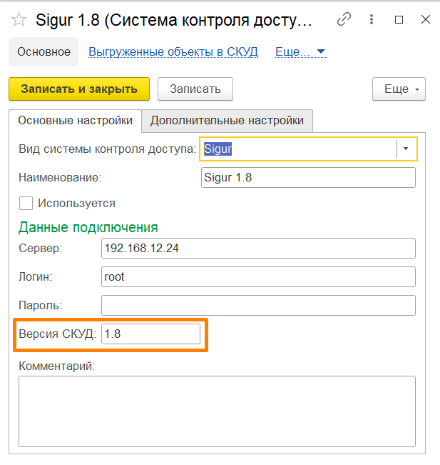
Task: Select the Основное navigation section
Action: 44,52
